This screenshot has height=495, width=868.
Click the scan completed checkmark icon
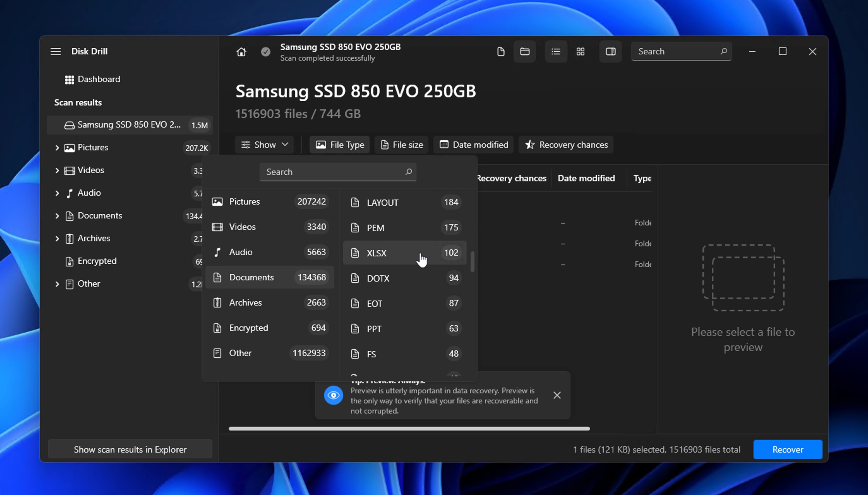click(266, 52)
